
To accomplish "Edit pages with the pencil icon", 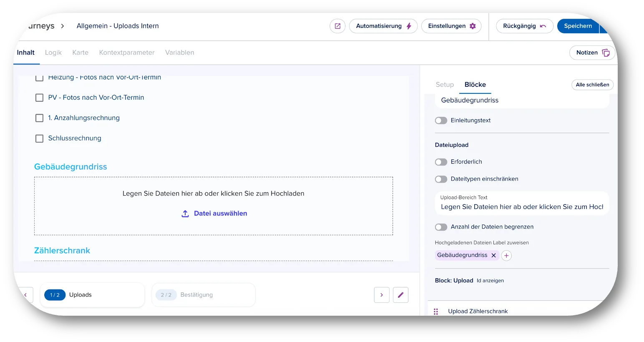I will [400, 295].
